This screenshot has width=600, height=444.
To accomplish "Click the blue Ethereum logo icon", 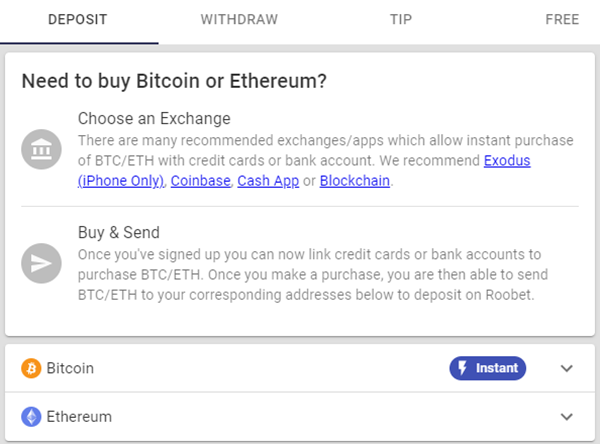I will click(31, 416).
